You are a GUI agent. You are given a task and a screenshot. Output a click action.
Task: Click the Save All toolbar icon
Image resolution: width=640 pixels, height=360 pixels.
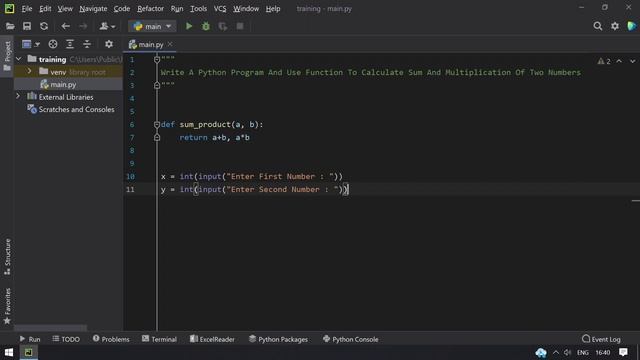[x=27, y=26]
